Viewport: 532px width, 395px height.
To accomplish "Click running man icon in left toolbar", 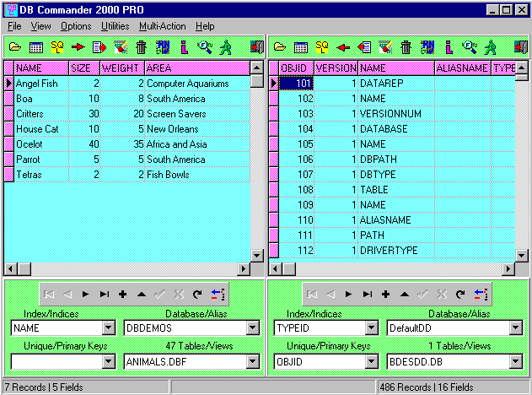I will [x=226, y=47].
